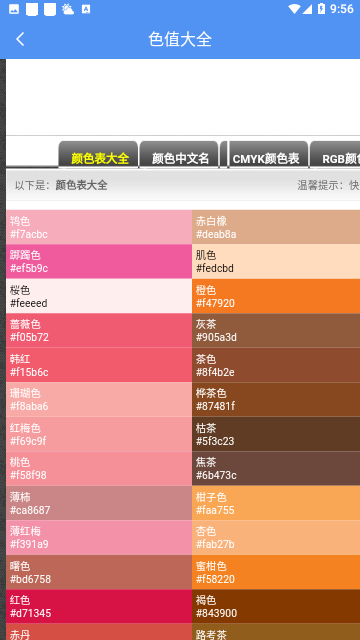Open the RGB颜色 tab
Image resolution: width=360 pixels, height=640 pixels.
coord(335,154)
